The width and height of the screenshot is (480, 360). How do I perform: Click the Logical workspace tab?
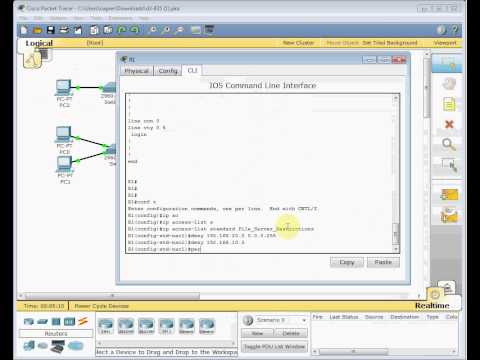pyautogui.click(x=39, y=43)
